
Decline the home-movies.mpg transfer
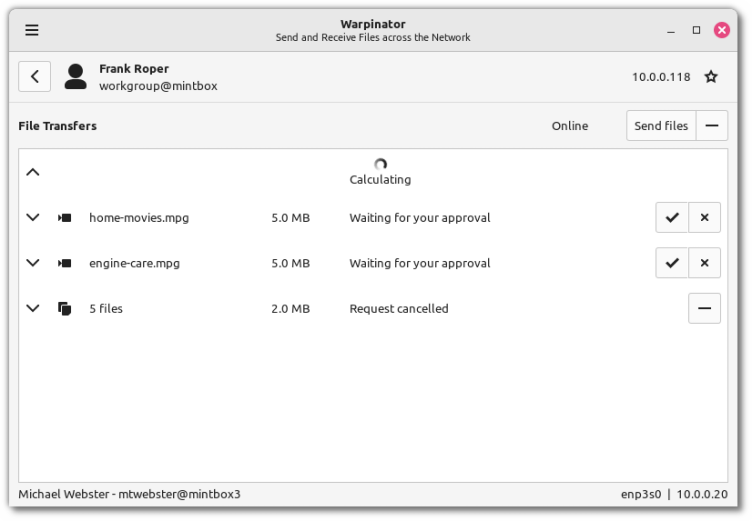tap(704, 217)
